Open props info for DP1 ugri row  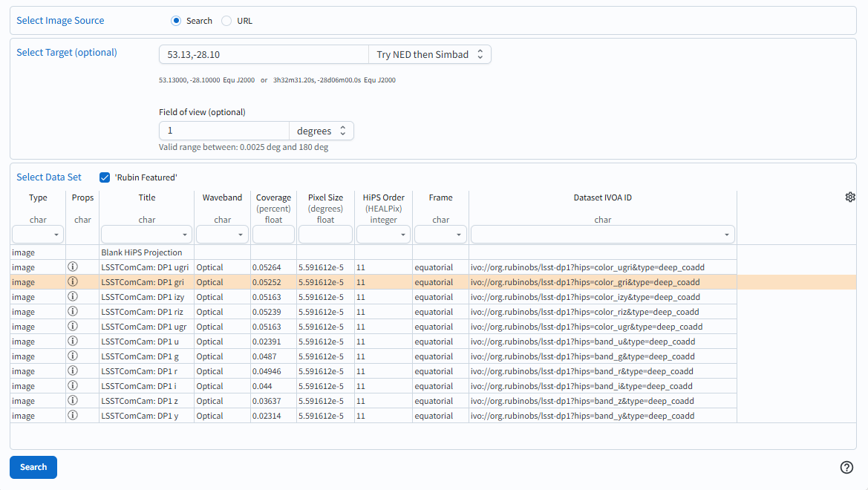point(73,267)
